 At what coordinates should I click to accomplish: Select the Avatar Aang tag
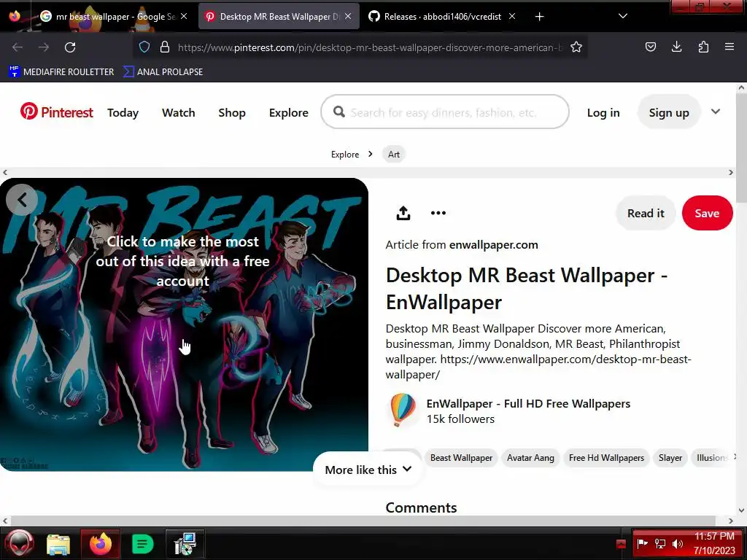click(530, 458)
